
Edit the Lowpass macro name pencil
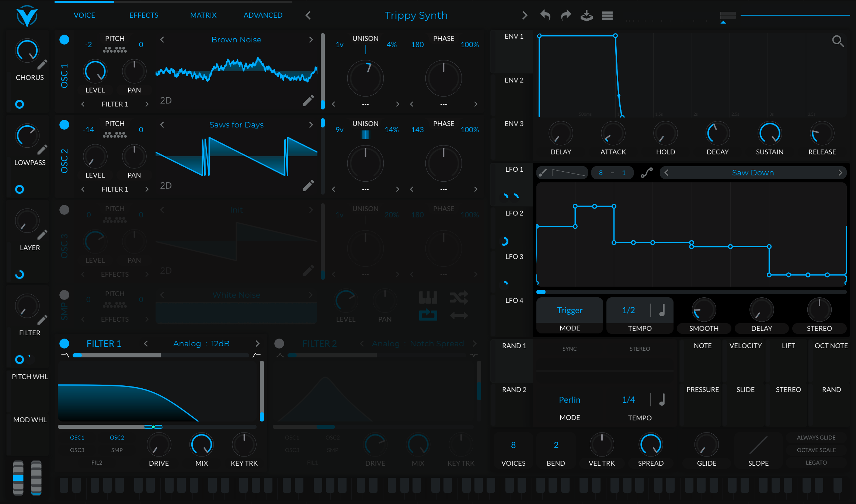(x=42, y=150)
